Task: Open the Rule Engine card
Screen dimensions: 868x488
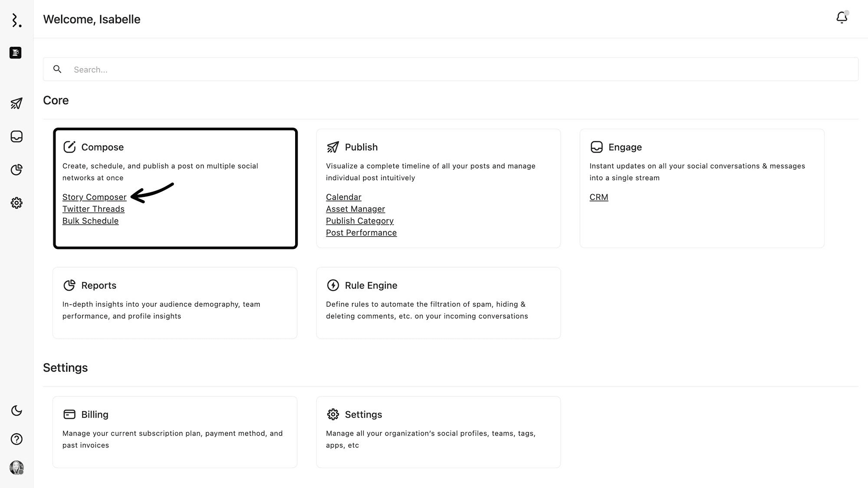Action: (x=438, y=302)
